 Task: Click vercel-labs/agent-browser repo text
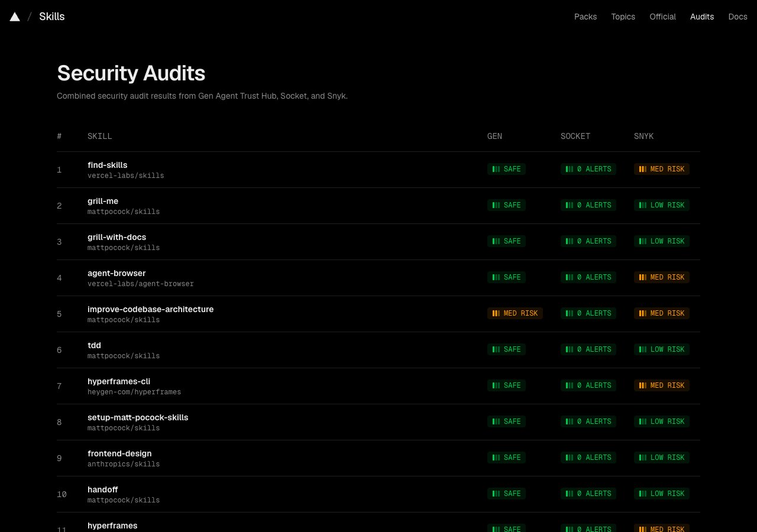[x=141, y=284]
